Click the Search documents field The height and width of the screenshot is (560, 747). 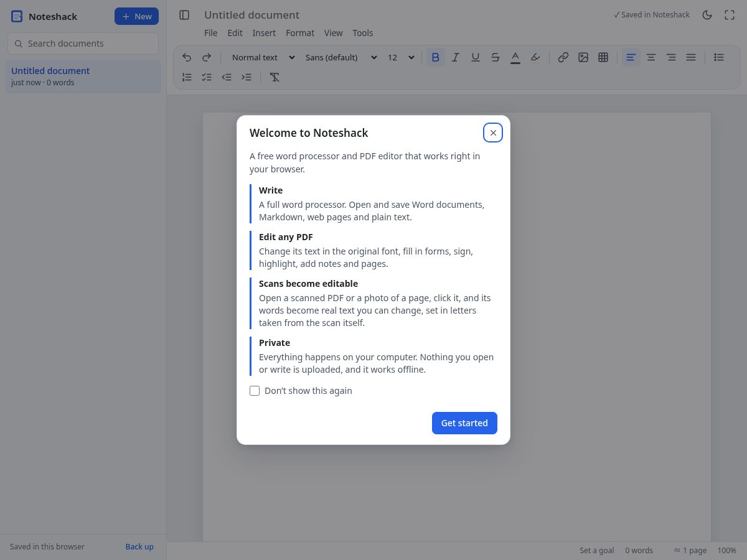click(x=83, y=44)
